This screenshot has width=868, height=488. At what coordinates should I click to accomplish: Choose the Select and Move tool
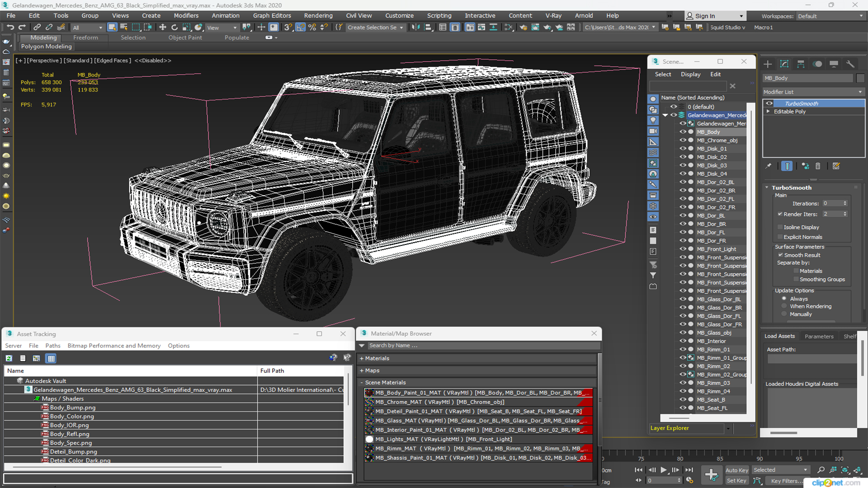pos(163,28)
